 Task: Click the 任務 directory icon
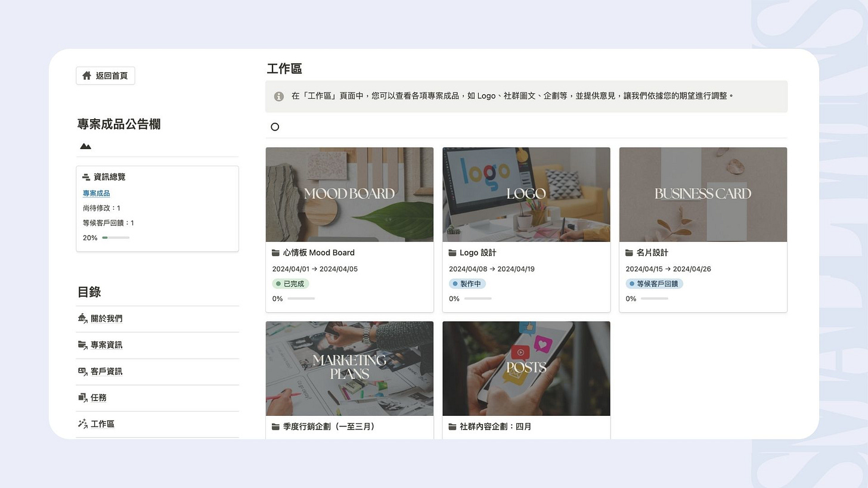point(82,397)
